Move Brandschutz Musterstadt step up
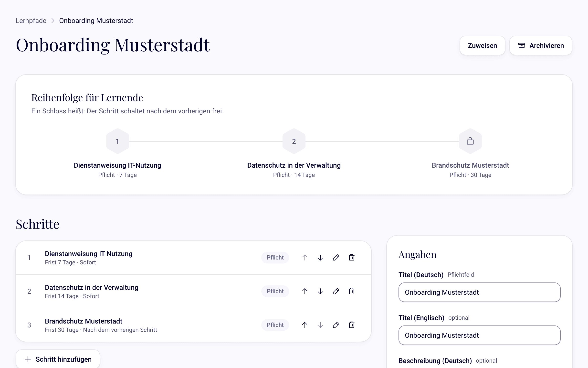 click(x=304, y=325)
